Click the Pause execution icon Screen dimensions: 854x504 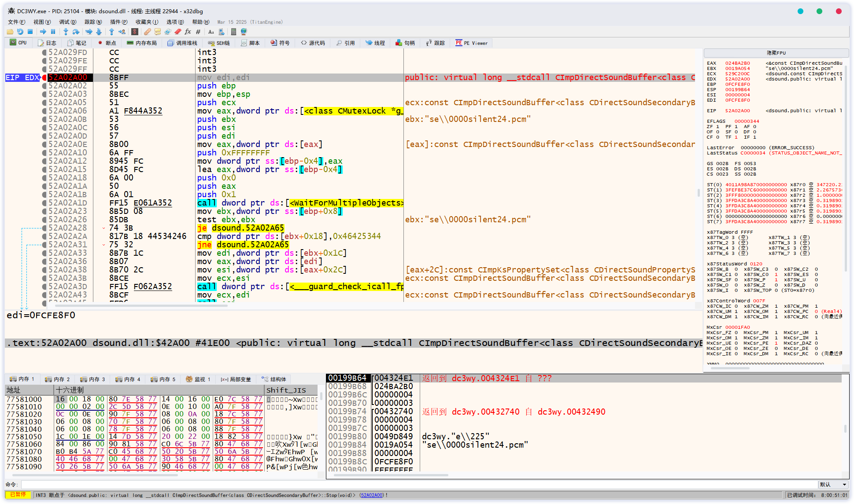[x=53, y=32]
